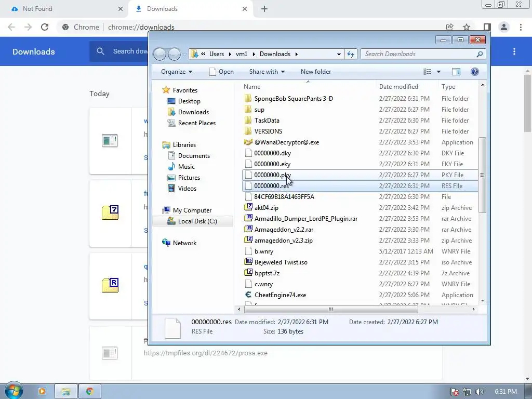Close the Downloads Chrome tab
Screen dimensions: 532x399
tap(245, 9)
